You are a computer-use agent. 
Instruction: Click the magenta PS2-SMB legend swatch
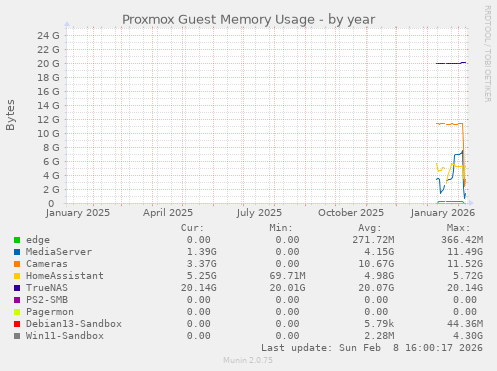[x=17, y=300]
